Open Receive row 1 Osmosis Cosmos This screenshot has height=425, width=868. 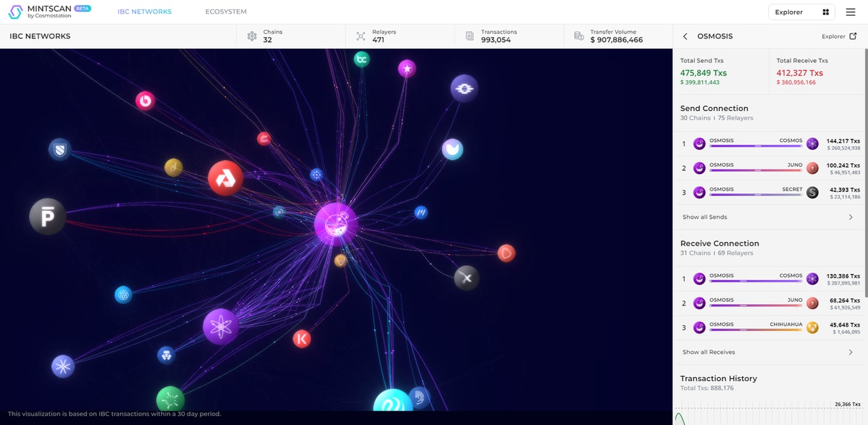coord(770,279)
